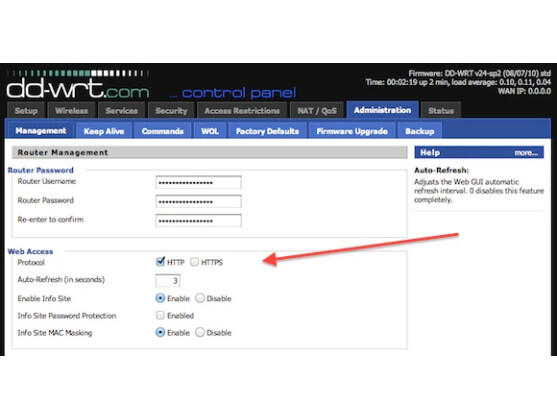Select Disable for Enable Info Site
This screenshot has width=557, height=418.
click(200, 298)
